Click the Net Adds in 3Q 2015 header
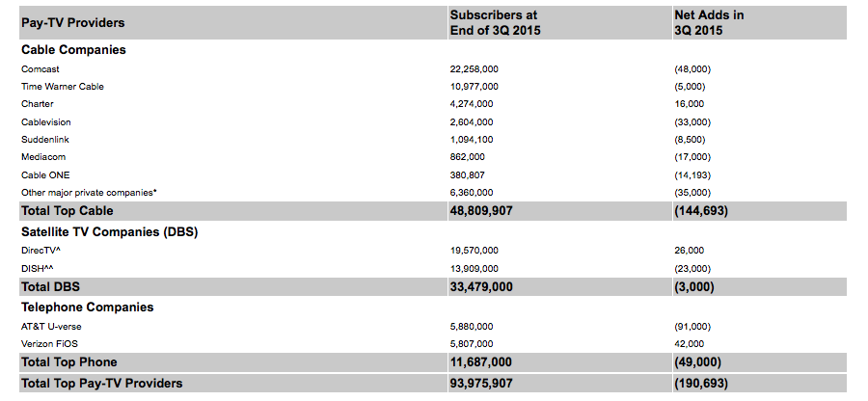The width and height of the screenshot is (868, 401). pyautogui.click(x=709, y=22)
